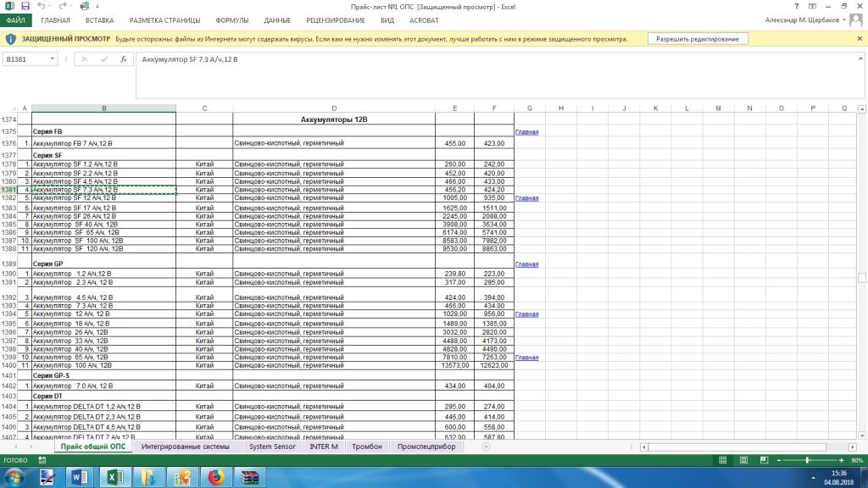Expand the Name Box dropdown arrow
The width and height of the screenshot is (868, 488).
coord(52,58)
